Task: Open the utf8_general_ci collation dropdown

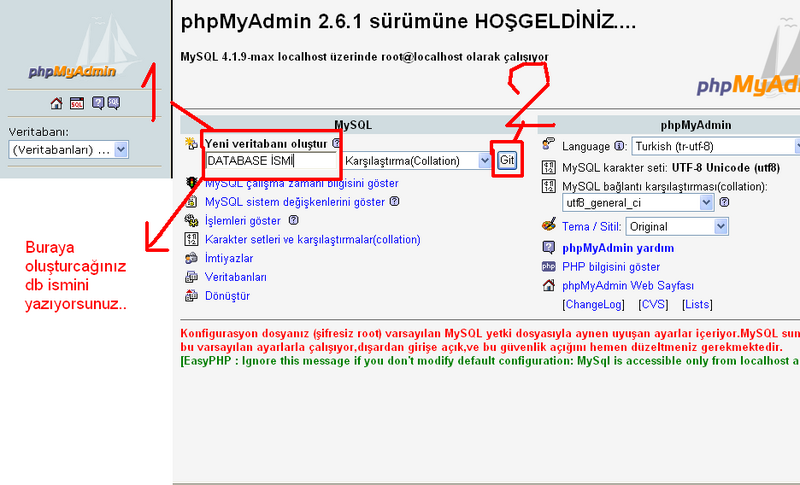Action: 637,202
